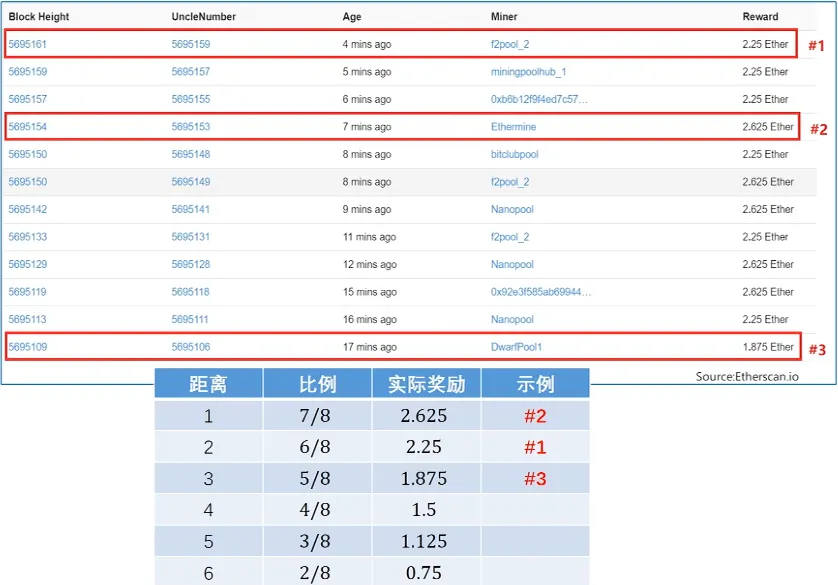Select 2.625 Ether reward in Ethermine row
This screenshot has height=585, width=838.
point(768,127)
